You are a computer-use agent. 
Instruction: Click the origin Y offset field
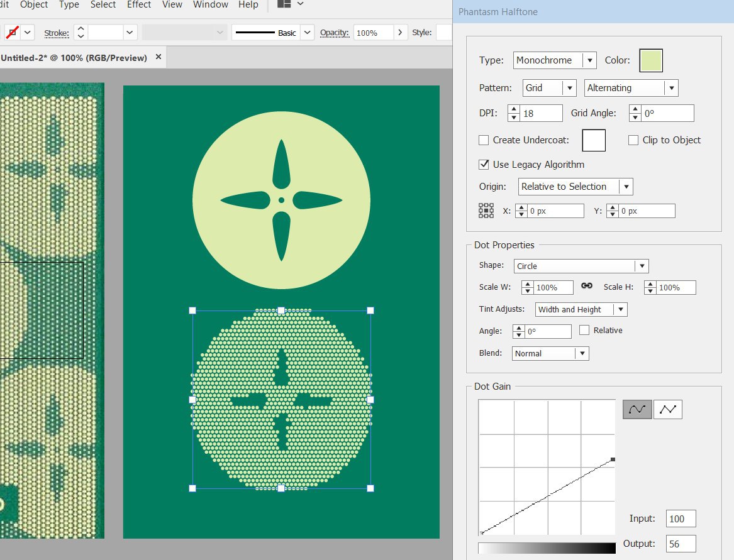[647, 211]
